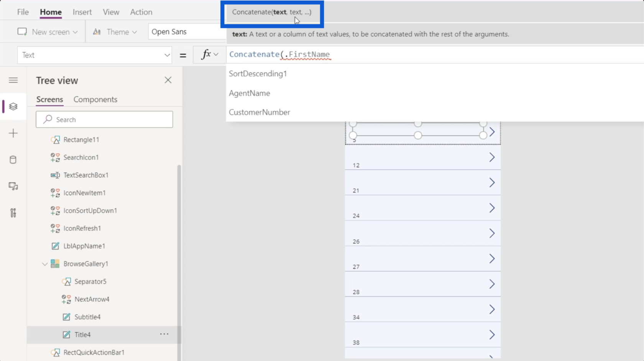The image size is (644, 361).
Task: Click the next arrow on gallery row 34
Action: click(x=492, y=309)
